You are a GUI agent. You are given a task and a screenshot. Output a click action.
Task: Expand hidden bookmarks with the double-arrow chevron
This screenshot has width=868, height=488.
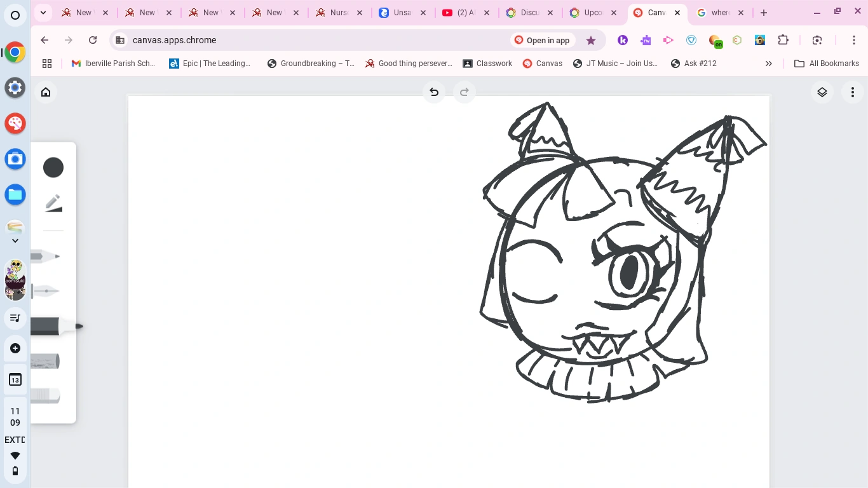click(x=768, y=63)
